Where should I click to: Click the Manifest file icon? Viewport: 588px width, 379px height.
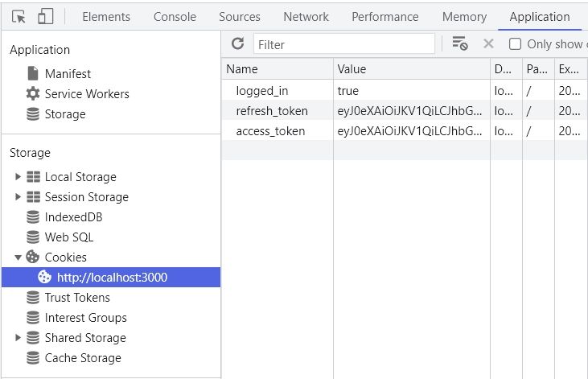coord(33,73)
